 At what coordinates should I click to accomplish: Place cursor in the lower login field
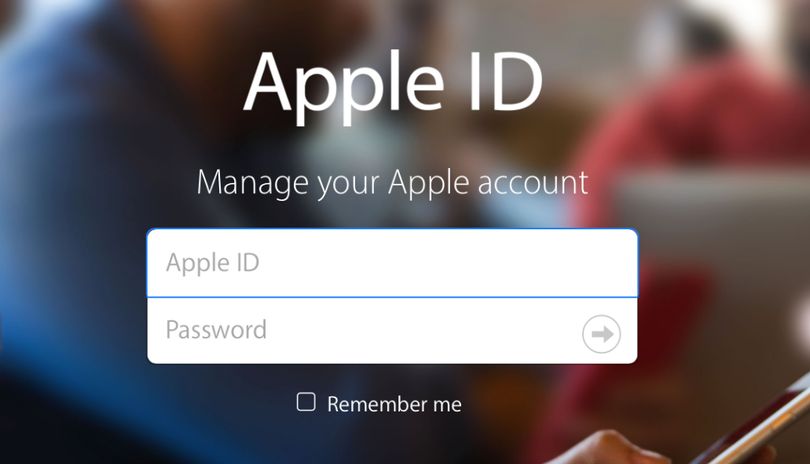[392, 331]
